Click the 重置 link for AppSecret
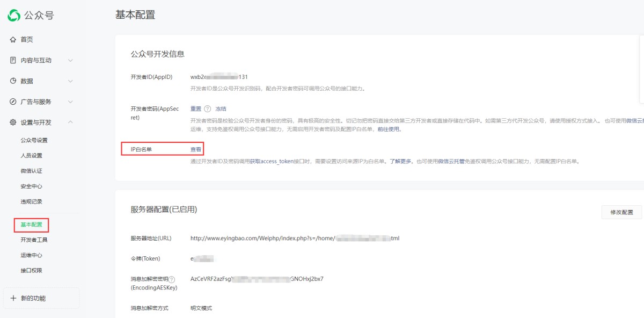Viewport: 644px width, 318px height. point(196,109)
